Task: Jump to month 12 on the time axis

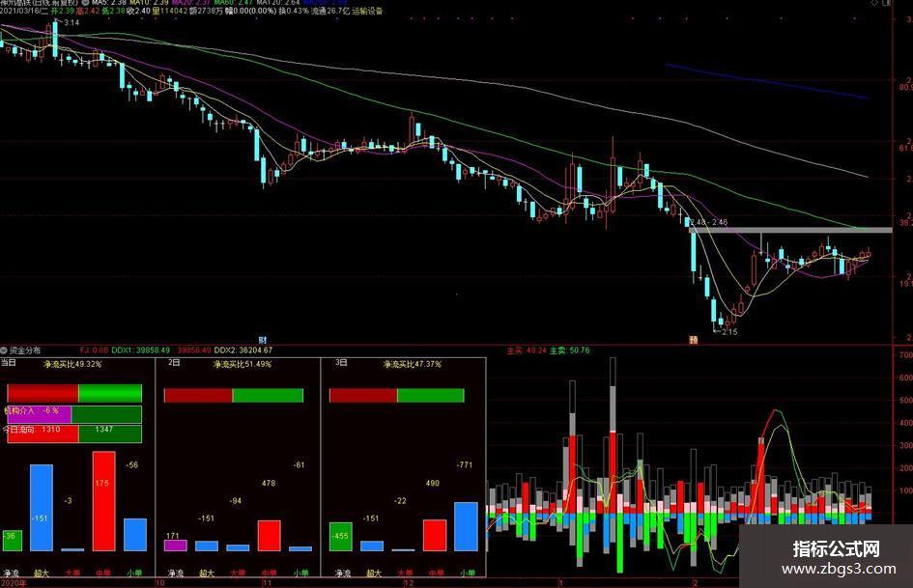Action: [x=409, y=583]
